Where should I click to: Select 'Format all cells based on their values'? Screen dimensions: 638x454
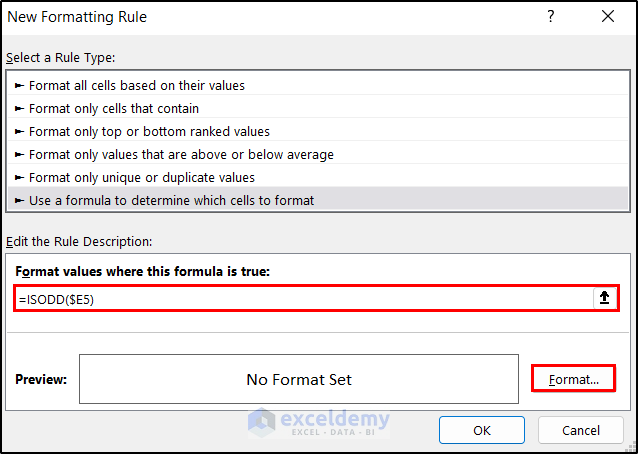tap(137, 86)
